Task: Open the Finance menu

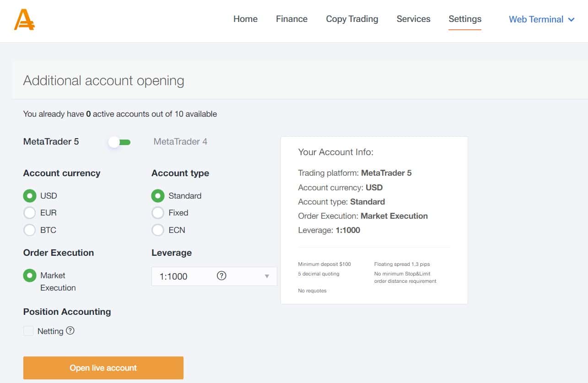Action: point(291,19)
